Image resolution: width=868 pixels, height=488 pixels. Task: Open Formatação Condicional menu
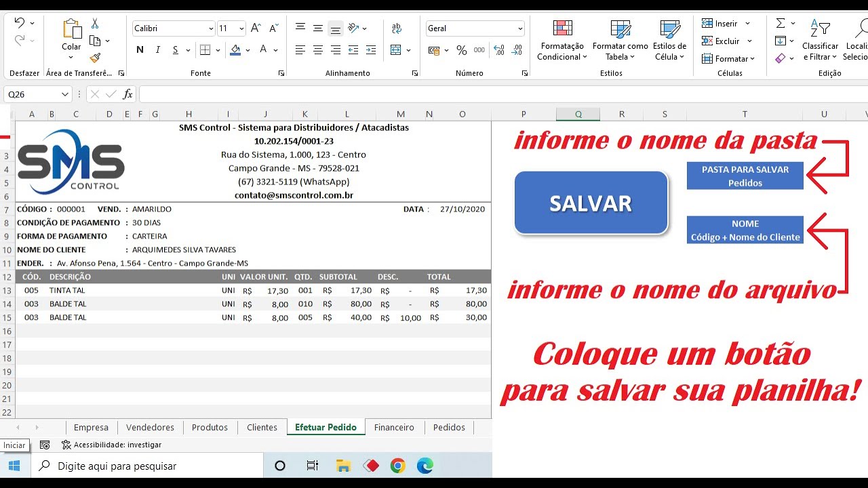point(562,40)
